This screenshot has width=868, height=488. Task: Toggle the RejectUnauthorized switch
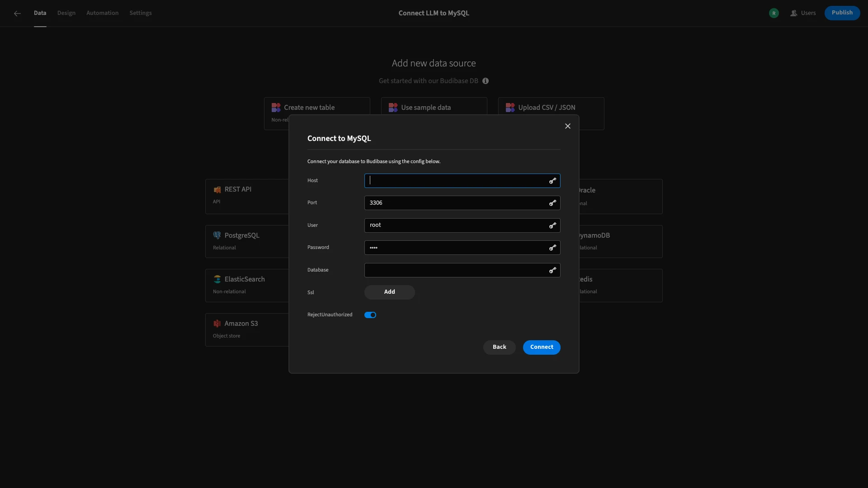[370, 315]
